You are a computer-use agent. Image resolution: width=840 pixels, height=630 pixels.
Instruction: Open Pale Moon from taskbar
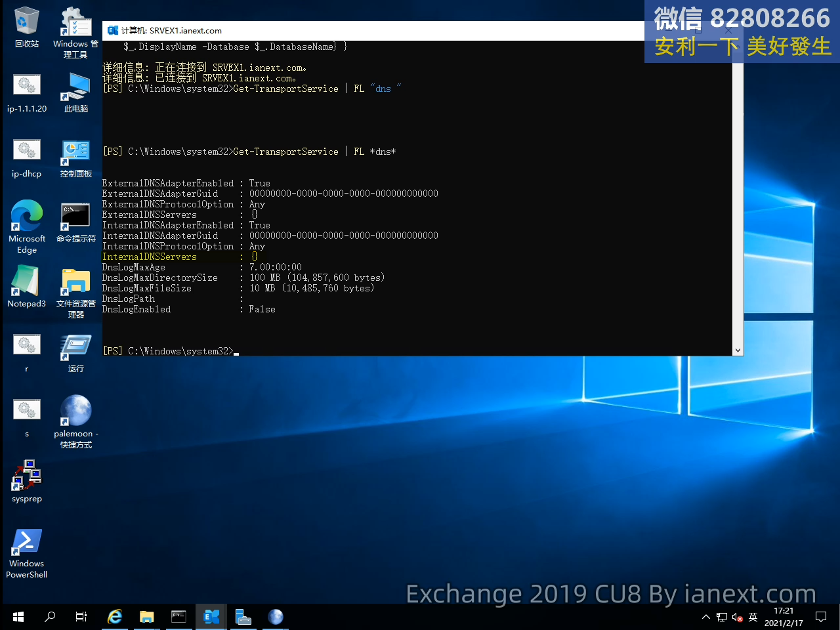tap(276, 617)
